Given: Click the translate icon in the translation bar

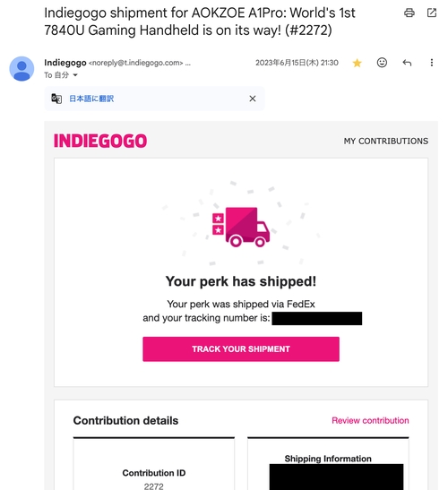Looking at the screenshot, I should coord(56,99).
